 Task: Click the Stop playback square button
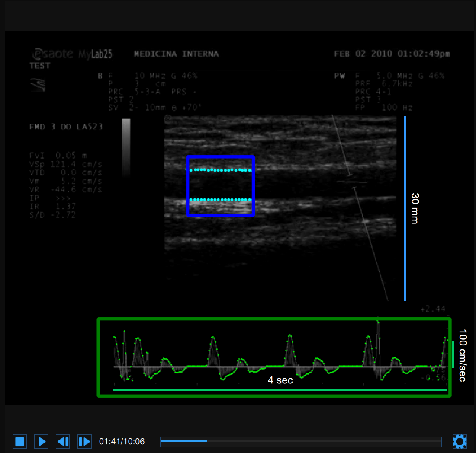tap(19, 441)
